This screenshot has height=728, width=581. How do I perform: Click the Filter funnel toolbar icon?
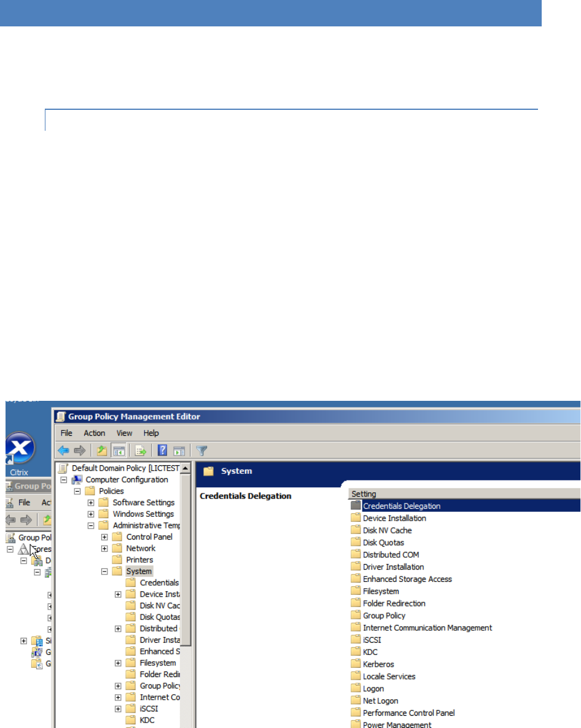(x=201, y=451)
